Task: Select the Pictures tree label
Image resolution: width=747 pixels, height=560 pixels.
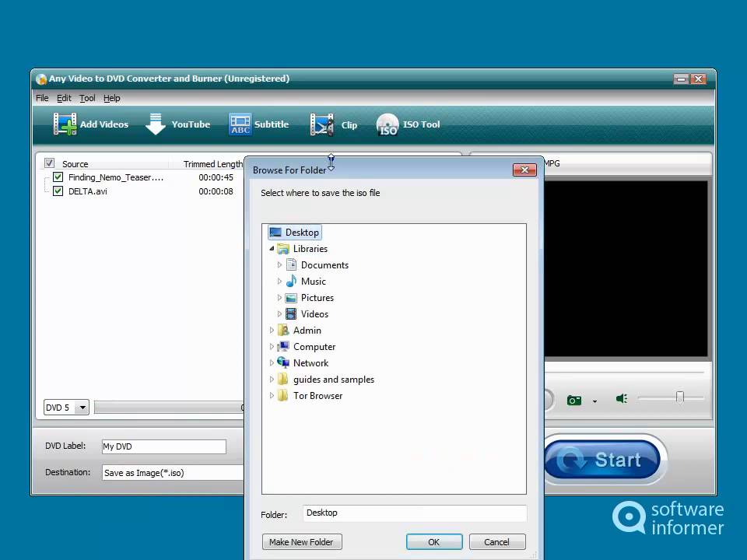Action: pyautogui.click(x=317, y=298)
